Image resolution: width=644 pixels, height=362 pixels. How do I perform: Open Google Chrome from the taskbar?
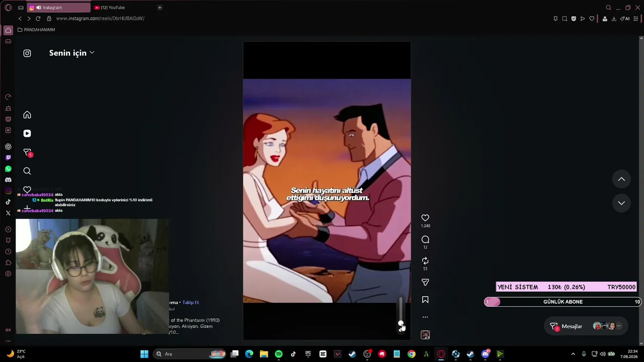pyautogui.click(x=412, y=354)
